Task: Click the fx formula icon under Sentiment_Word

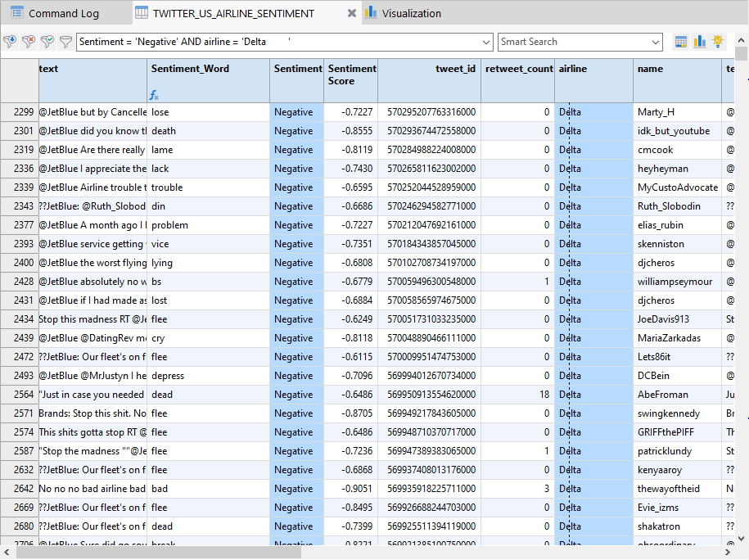Action: 154,95
